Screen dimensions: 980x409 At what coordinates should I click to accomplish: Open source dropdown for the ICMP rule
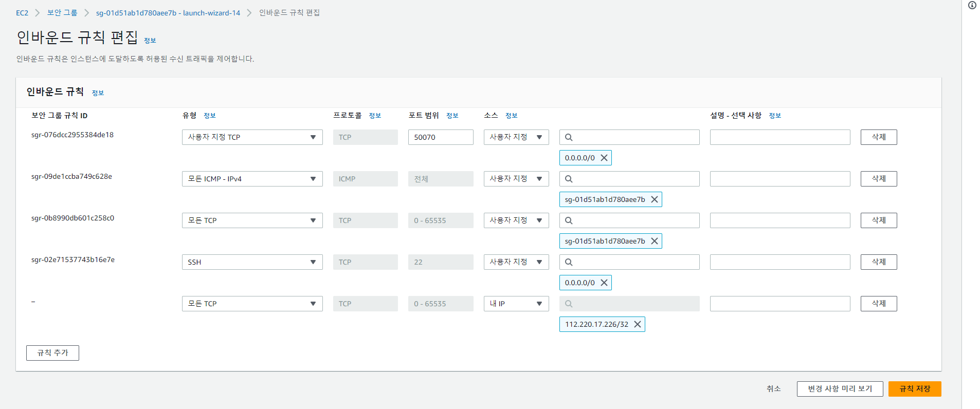(516, 179)
